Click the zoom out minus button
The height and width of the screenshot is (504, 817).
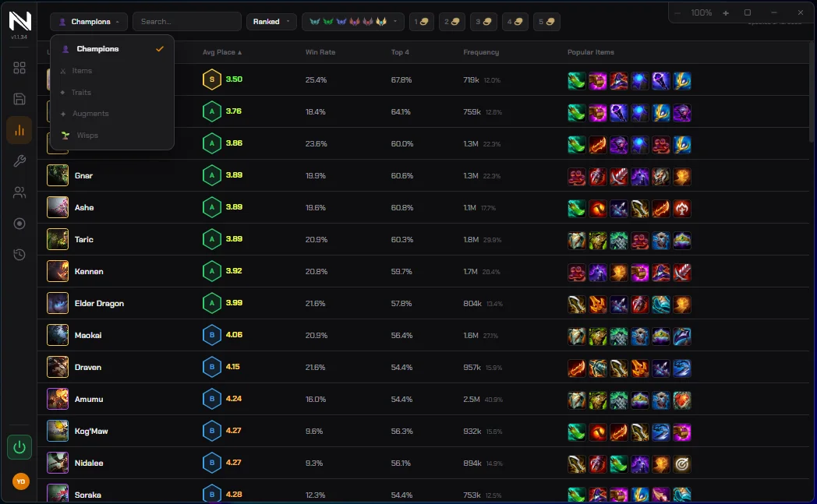[x=677, y=12]
